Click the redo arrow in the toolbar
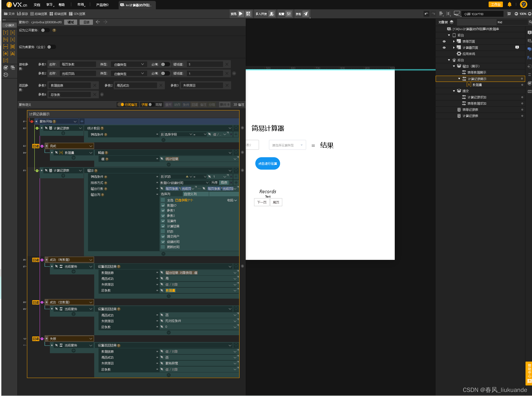This screenshot has height=396, width=532. [433, 14]
